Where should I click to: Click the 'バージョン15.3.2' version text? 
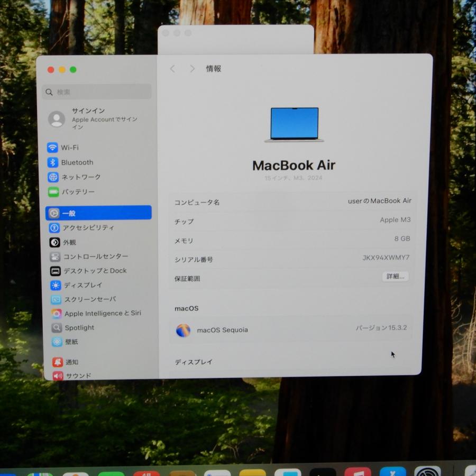pos(381,328)
